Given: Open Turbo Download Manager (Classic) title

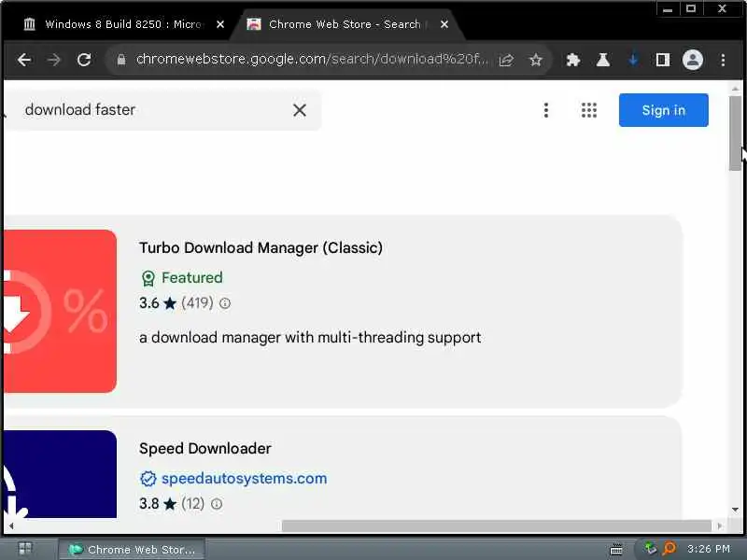Looking at the screenshot, I should tap(261, 247).
